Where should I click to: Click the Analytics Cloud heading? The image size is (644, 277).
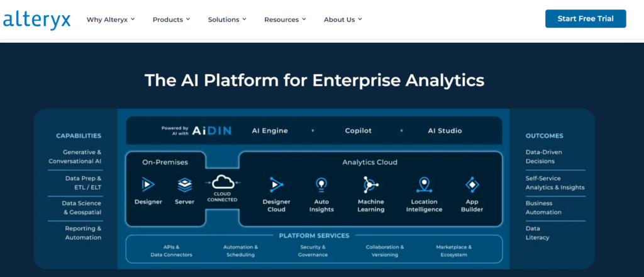click(370, 162)
